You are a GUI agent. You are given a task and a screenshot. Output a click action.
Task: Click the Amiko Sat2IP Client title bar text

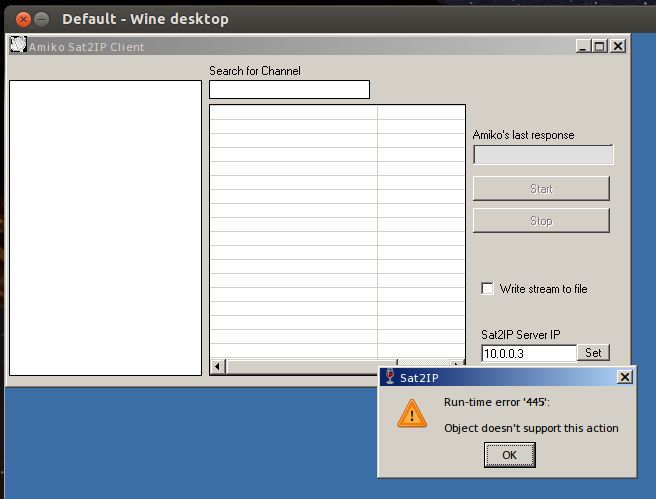click(87, 47)
